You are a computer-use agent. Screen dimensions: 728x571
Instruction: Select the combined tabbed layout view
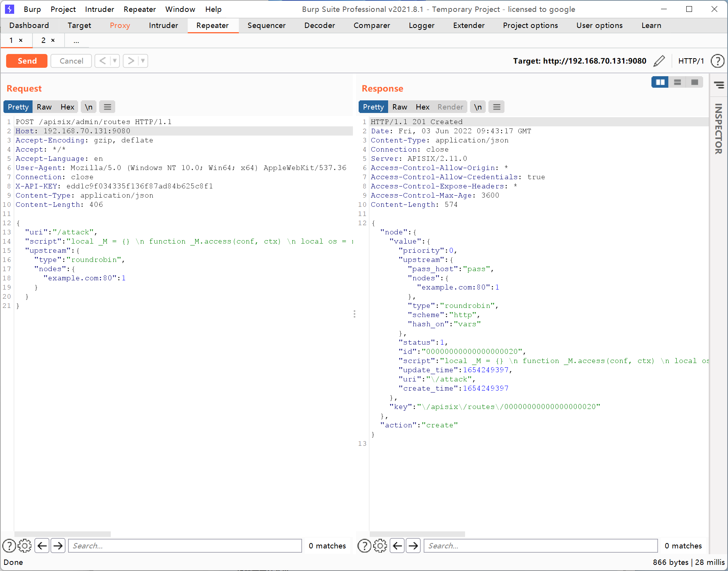coord(695,82)
